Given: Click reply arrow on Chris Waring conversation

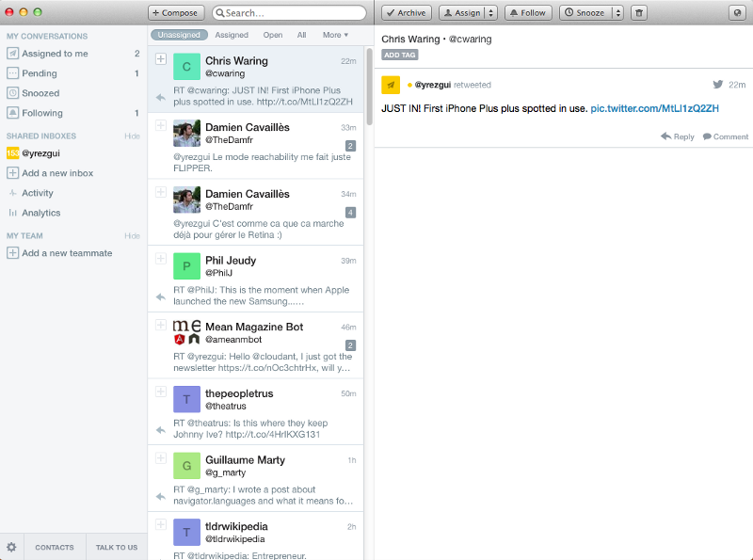Looking at the screenshot, I should tap(161, 97).
